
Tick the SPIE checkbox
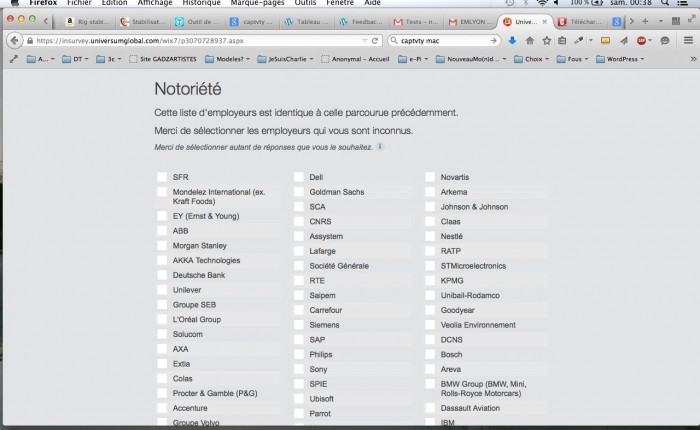coord(299,384)
